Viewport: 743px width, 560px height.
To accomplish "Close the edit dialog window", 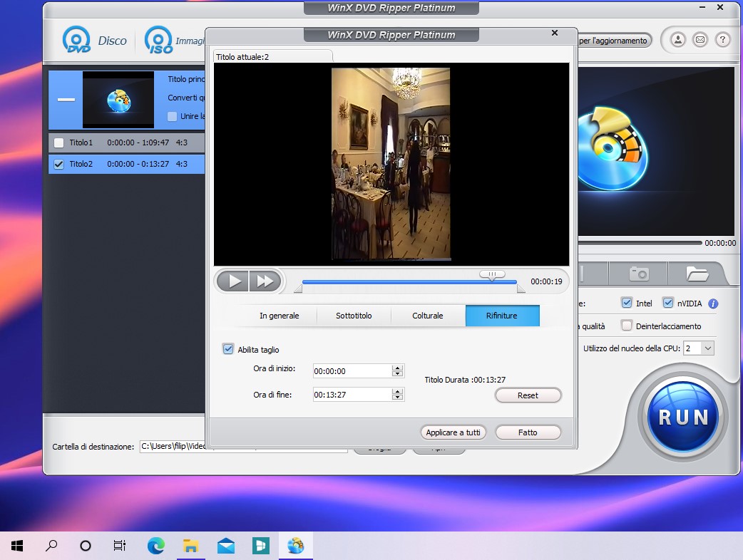I will point(555,33).
